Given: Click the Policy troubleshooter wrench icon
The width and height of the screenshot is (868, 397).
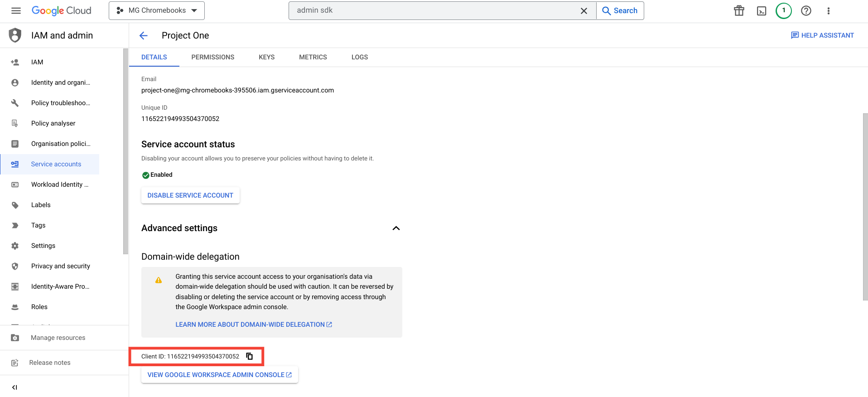Looking at the screenshot, I should pyautogui.click(x=15, y=103).
